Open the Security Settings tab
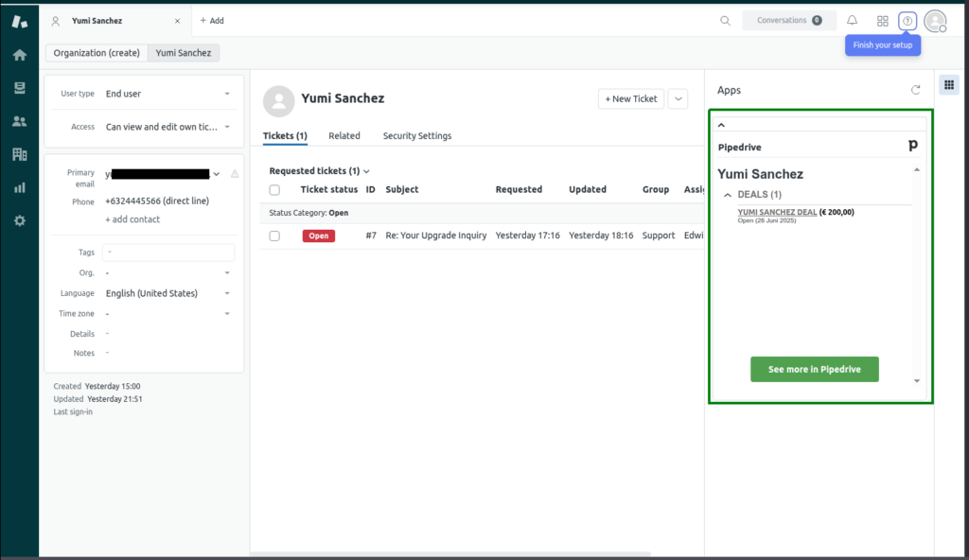 pyautogui.click(x=417, y=136)
